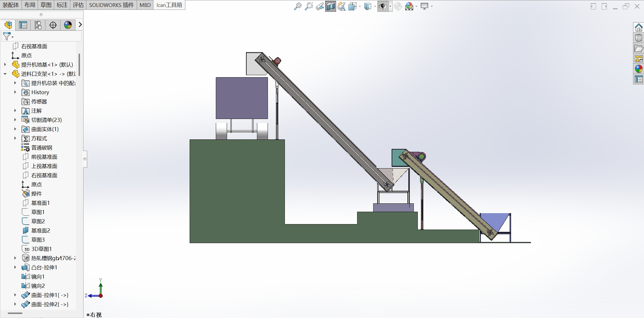Open the DimXpertManager crosshair tab
This screenshot has height=318, width=644.
(x=53, y=25)
